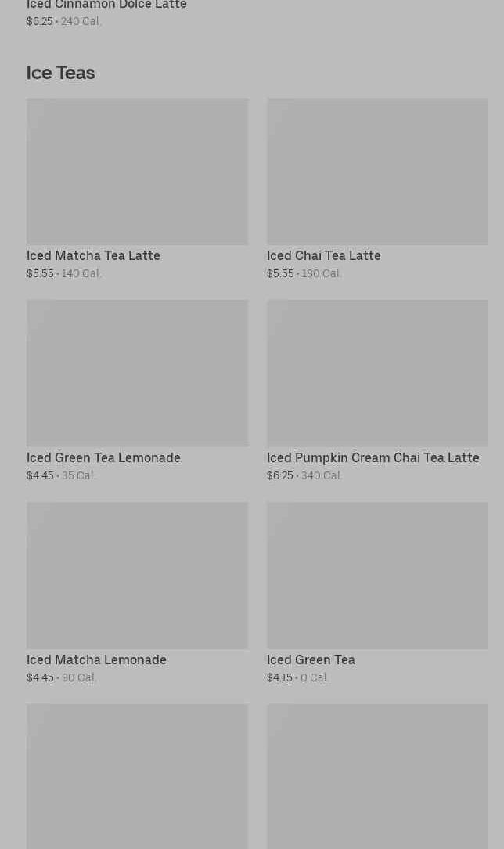Click Iced Pumpkin Cream Chai Tea Latte name
The width and height of the screenshot is (504, 849).
(373, 457)
